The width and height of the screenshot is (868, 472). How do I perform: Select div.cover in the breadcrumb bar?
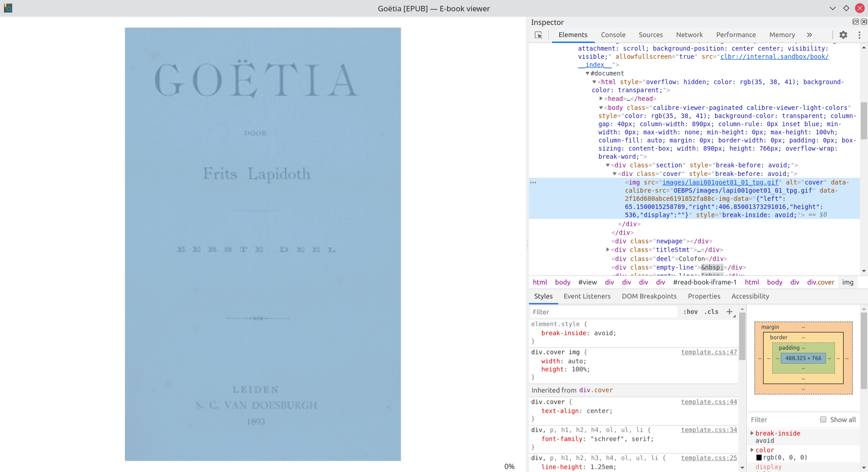point(821,282)
